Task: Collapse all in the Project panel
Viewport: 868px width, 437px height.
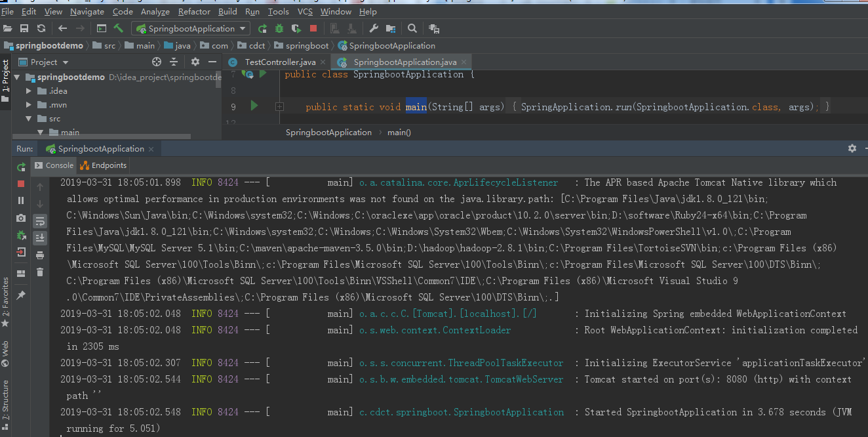Action: [x=174, y=62]
